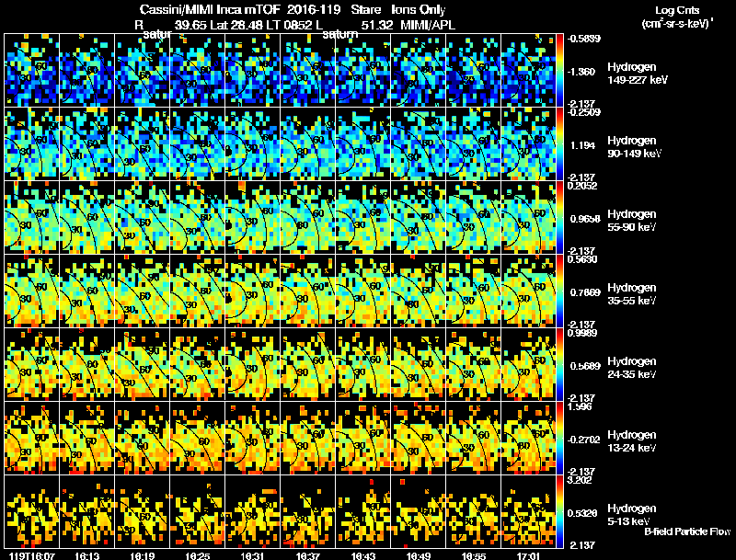The image size is (736, 560).
Task: Click the Log Cnts scale heading
Action: pos(677,10)
